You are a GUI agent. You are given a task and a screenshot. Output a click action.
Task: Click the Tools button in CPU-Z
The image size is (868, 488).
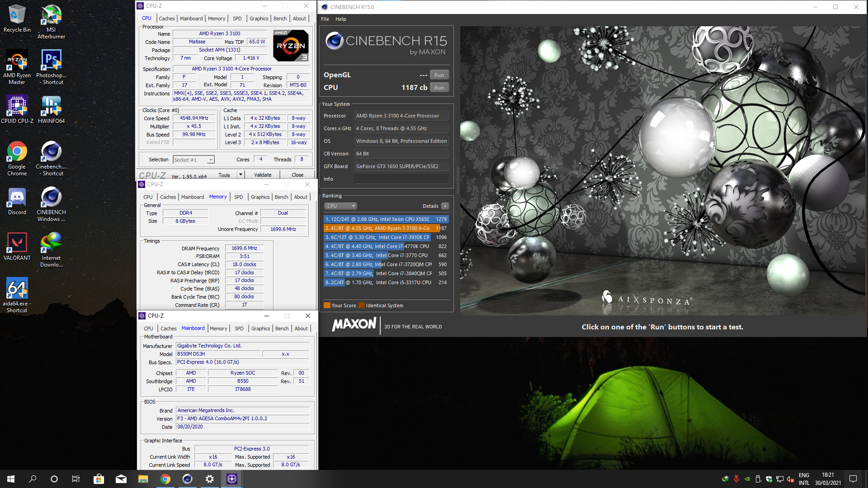coord(224,175)
